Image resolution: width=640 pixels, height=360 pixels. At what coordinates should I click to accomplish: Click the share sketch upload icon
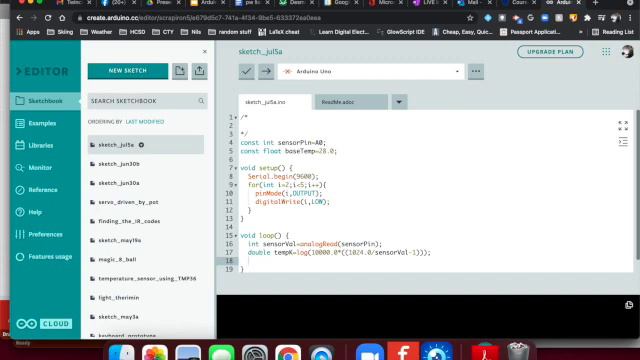199,71
